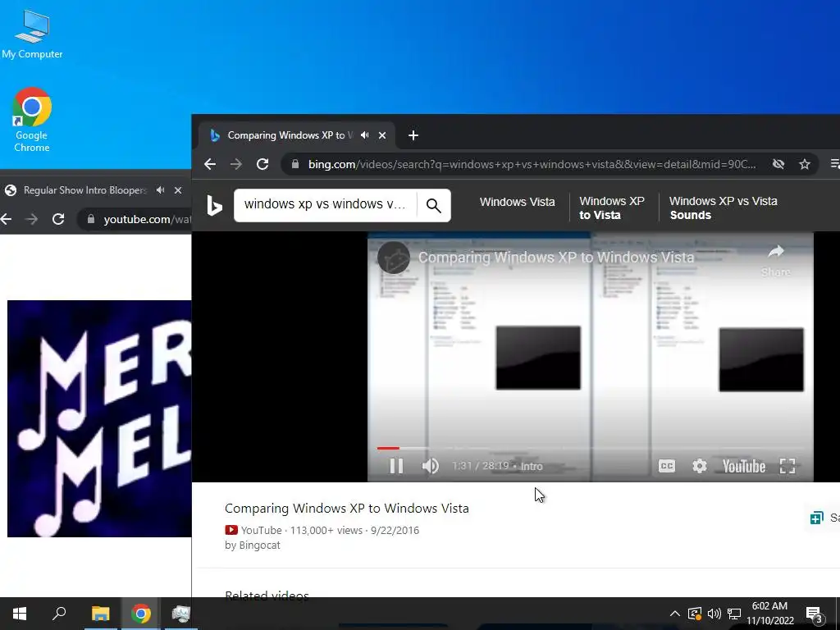This screenshot has height=630, width=840.
Task: Mute the Comparing Windows XP tab audio
Action: (365, 135)
